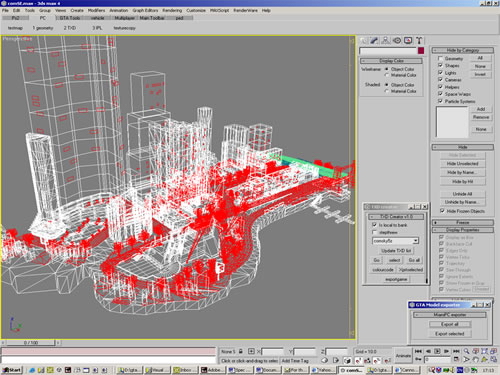Go to start of animation
Viewport: 500px width, 375px height.
418,351
